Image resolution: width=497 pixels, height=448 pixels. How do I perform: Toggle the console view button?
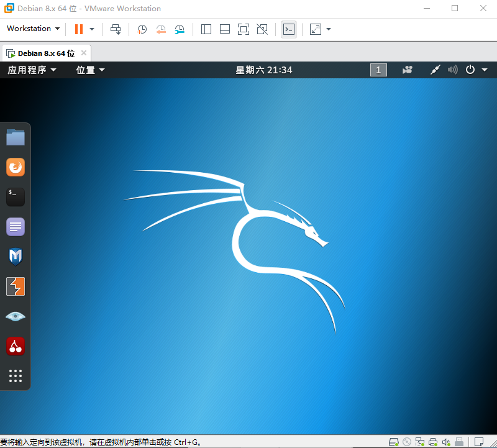point(289,29)
